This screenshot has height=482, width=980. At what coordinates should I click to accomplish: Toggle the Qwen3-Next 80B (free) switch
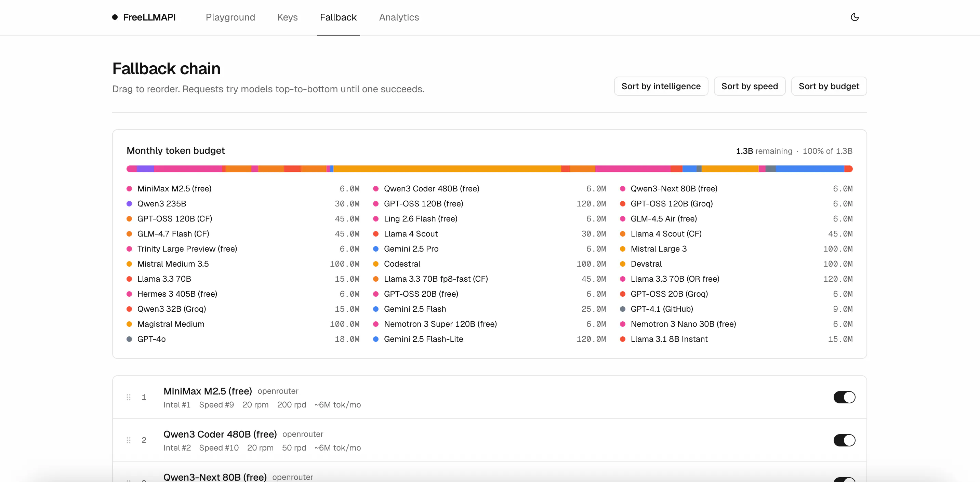pyautogui.click(x=844, y=479)
